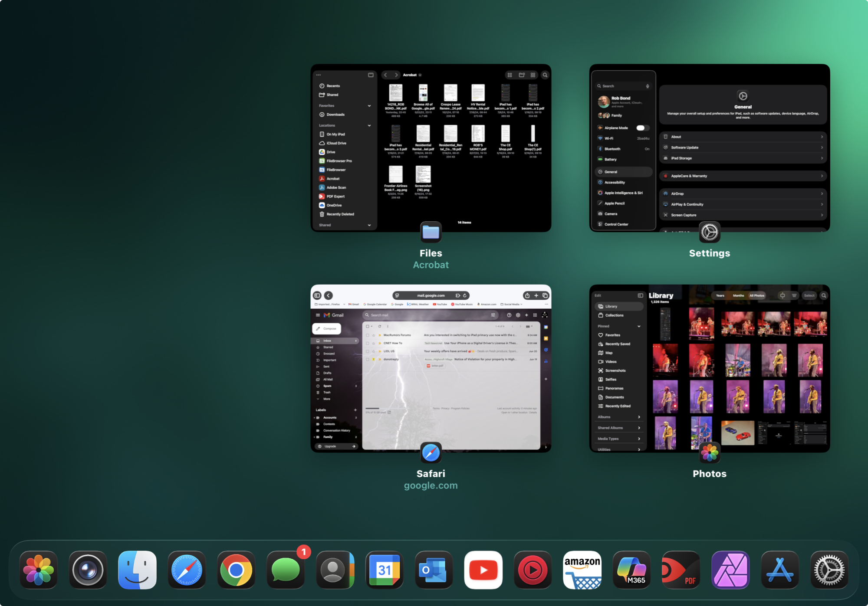Open Finder from the dock
Viewport: 868px width, 606px height.
pyautogui.click(x=137, y=570)
